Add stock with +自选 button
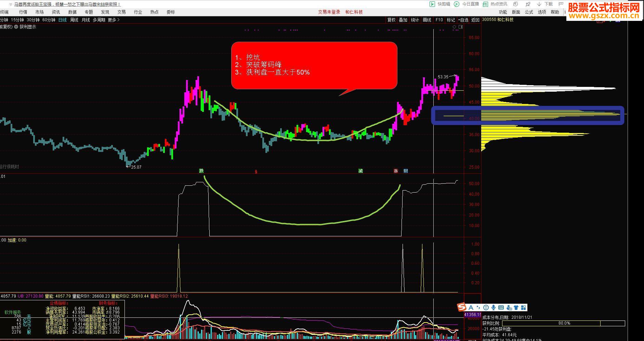Image resolution: width=644 pixels, height=341 pixels. (463, 20)
